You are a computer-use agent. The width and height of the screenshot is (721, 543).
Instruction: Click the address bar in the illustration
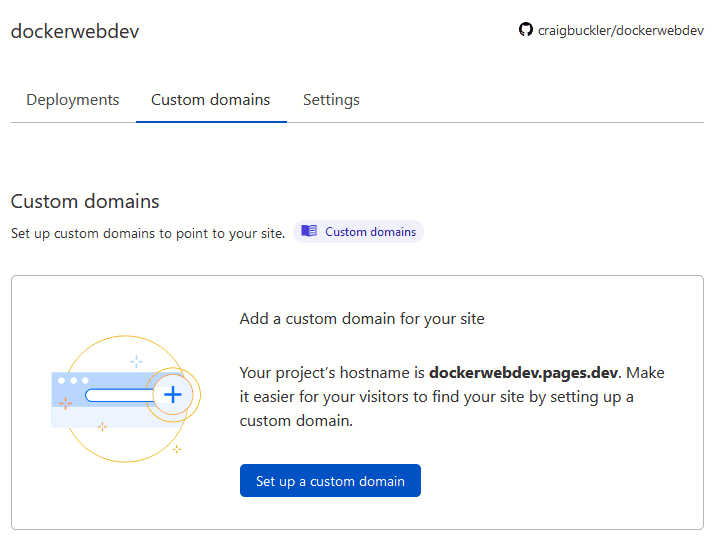point(115,396)
